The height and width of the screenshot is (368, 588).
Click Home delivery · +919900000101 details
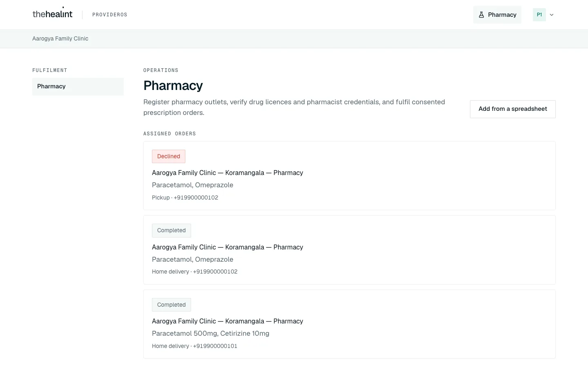click(x=194, y=346)
